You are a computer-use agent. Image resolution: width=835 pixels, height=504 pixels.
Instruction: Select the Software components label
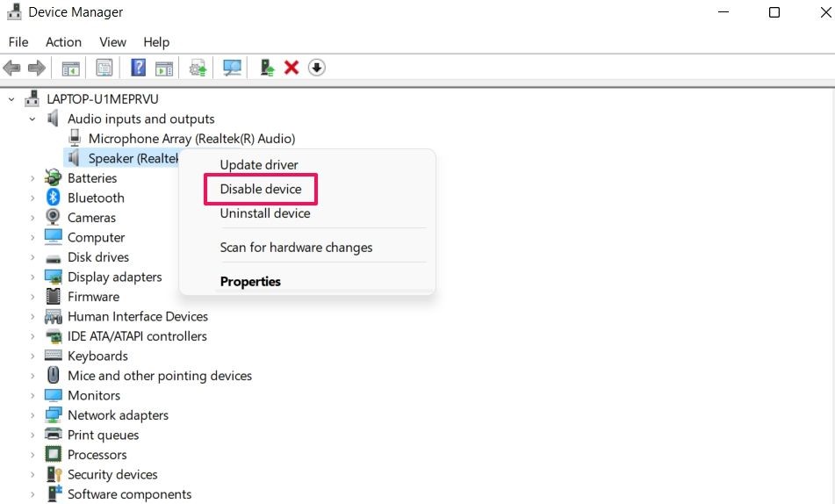[129, 493]
